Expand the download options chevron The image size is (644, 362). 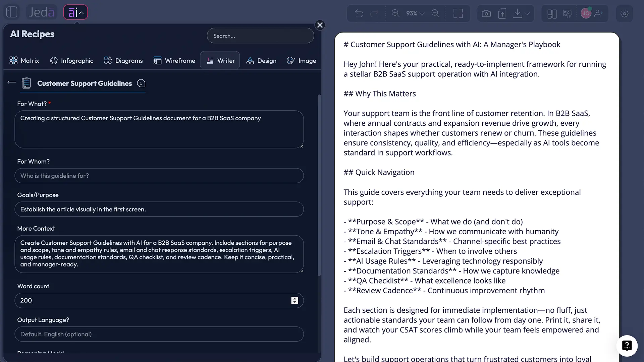(x=527, y=14)
